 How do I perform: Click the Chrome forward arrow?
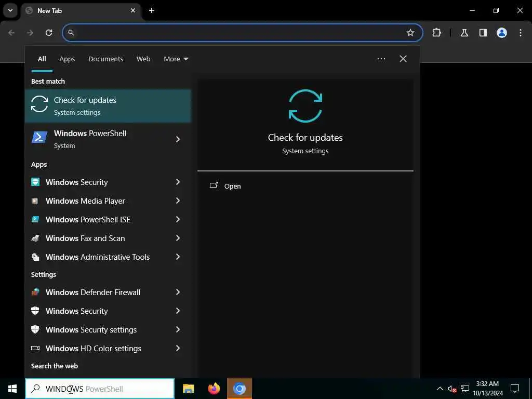click(30, 33)
